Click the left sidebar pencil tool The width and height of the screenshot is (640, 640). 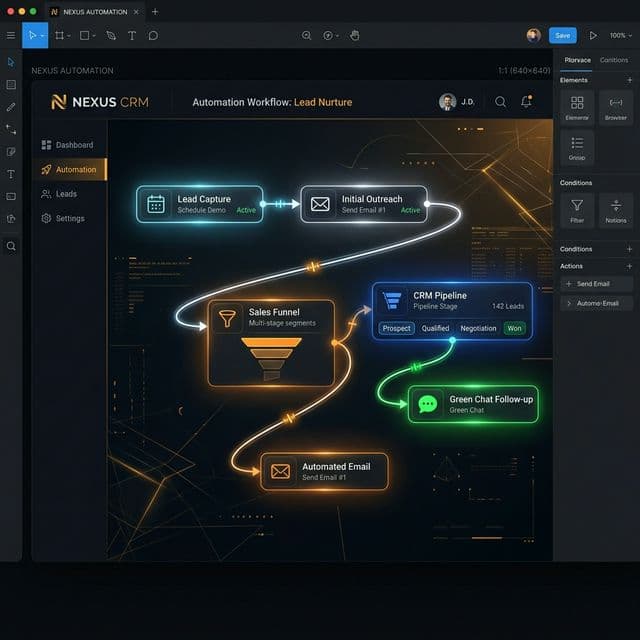point(11,107)
